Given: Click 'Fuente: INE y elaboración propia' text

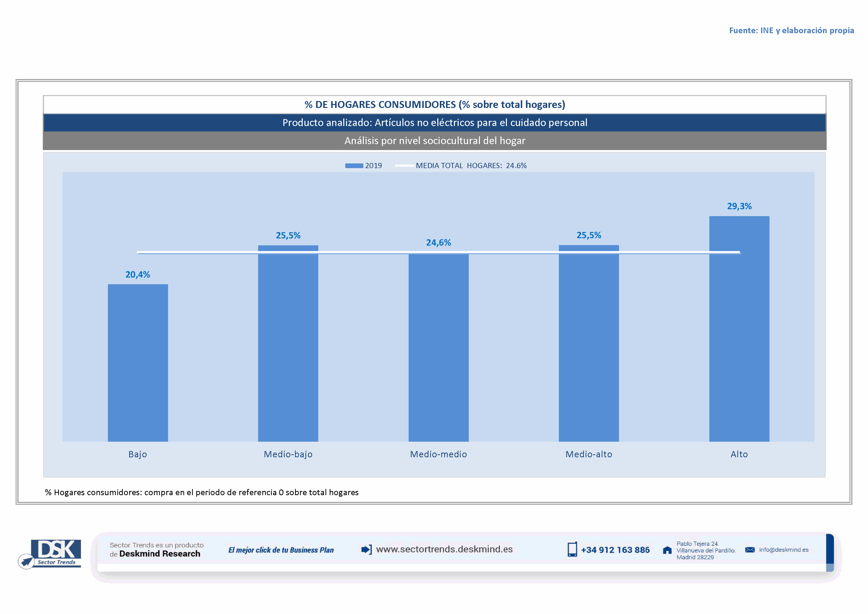Looking at the screenshot, I should click(x=791, y=30).
